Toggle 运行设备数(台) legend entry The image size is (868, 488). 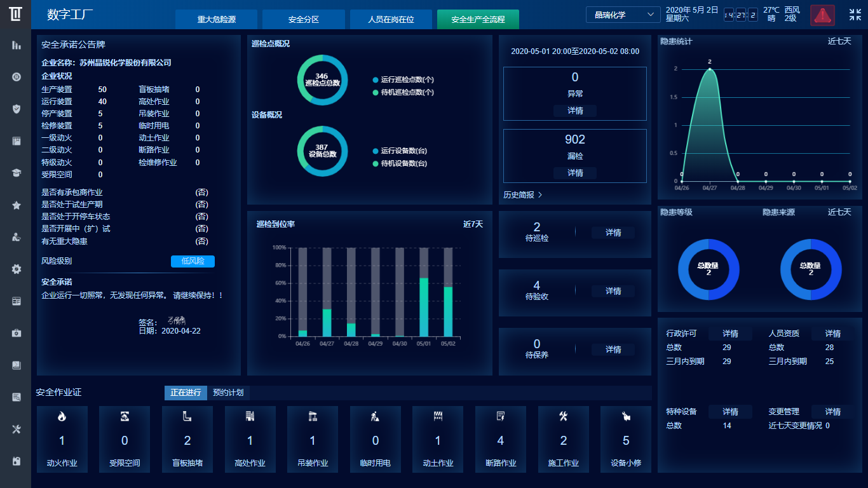click(403, 151)
